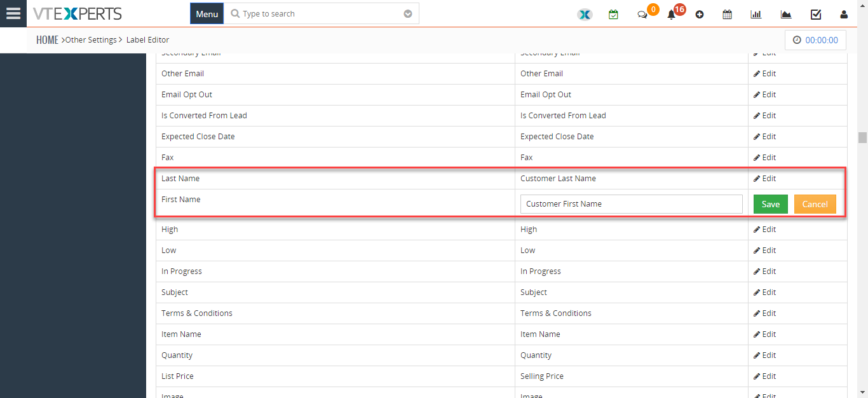
Task: Click the List Price original label
Action: 177,376
